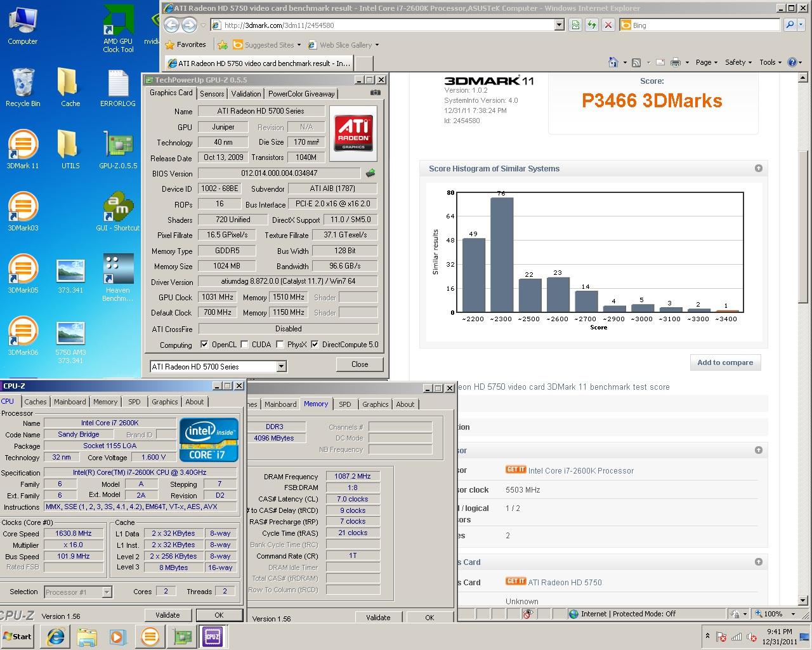Click the GPU-Z screenshot camera icon
This screenshot has width=812, height=650.
tap(376, 93)
